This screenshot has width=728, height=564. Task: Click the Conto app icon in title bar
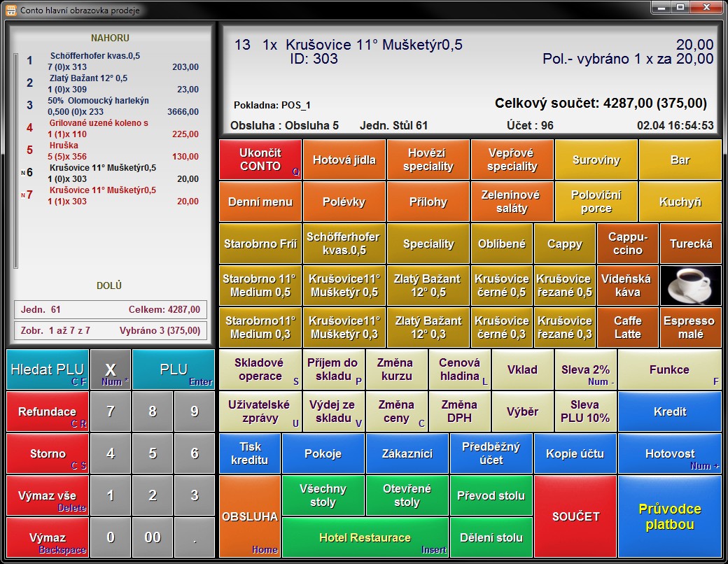coord(10,10)
